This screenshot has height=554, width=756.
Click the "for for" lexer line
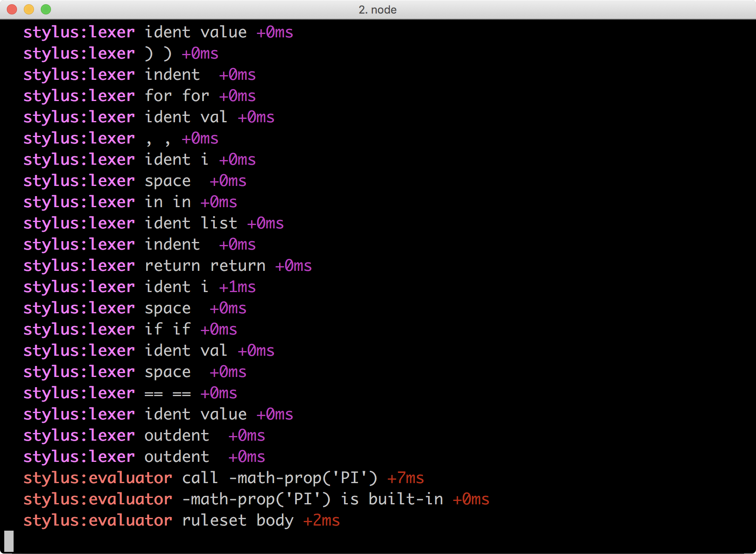click(140, 96)
